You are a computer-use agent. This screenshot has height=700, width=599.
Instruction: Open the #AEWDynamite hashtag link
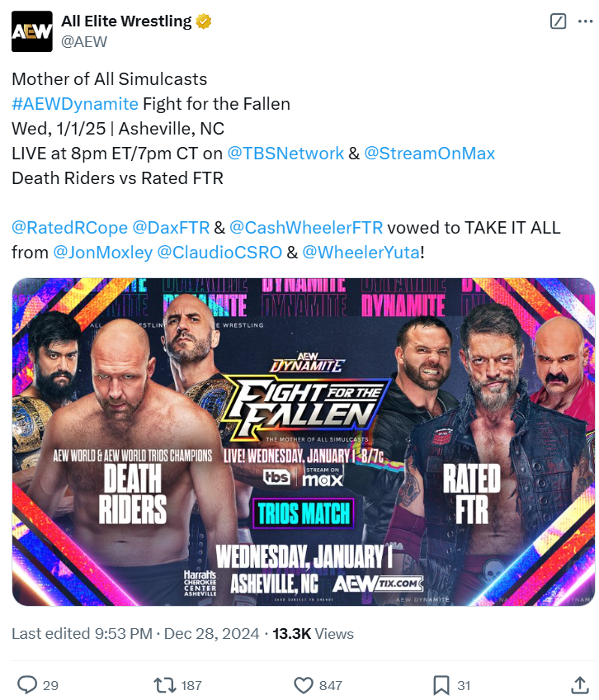pos(74,104)
